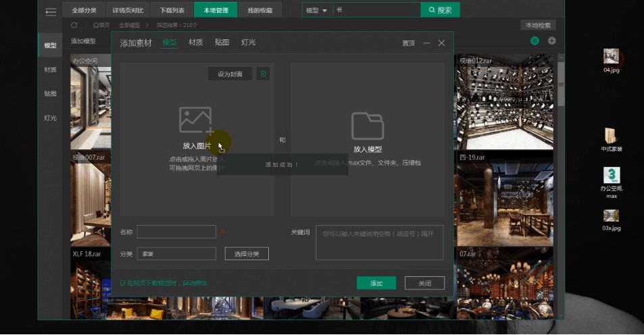Click the trash icon beside 设为封面

(263, 74)
